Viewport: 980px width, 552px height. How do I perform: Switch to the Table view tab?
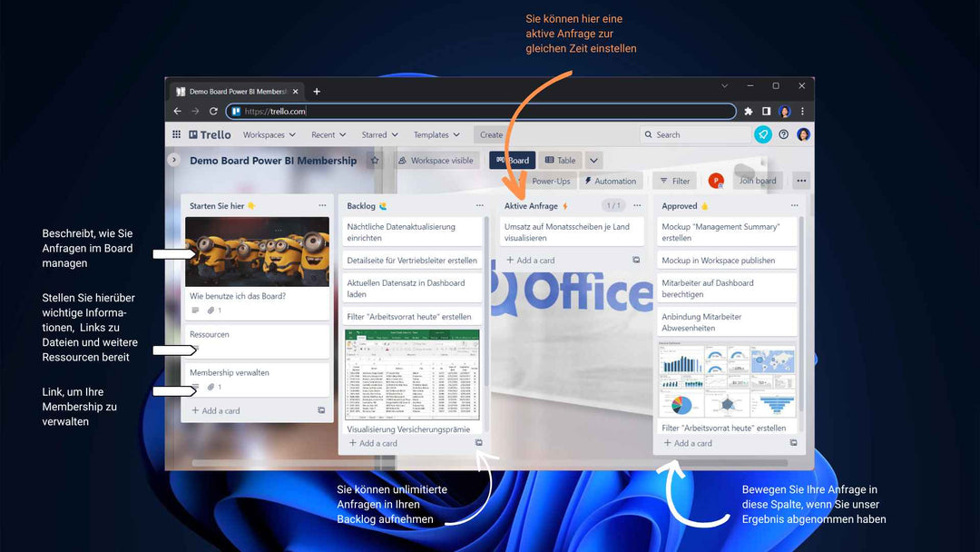pyautogui.click(x=560, y=161)
